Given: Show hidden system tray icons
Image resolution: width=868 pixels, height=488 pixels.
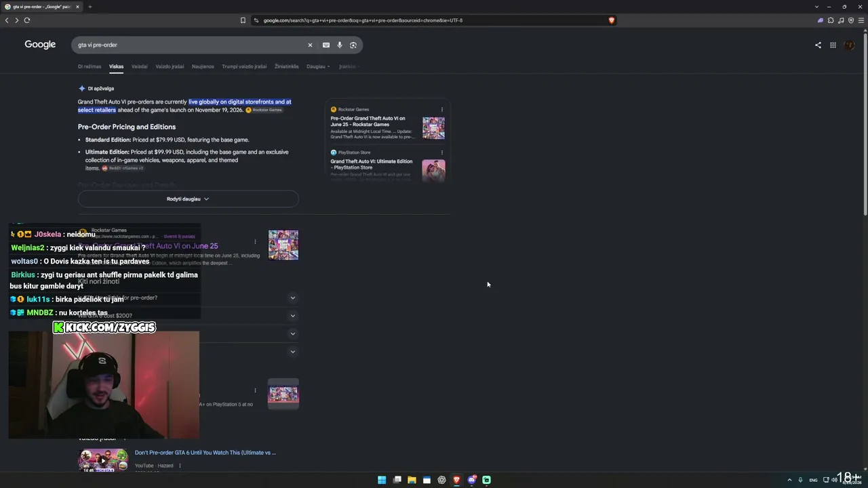Looking at the screenshot, I should 789,480.
